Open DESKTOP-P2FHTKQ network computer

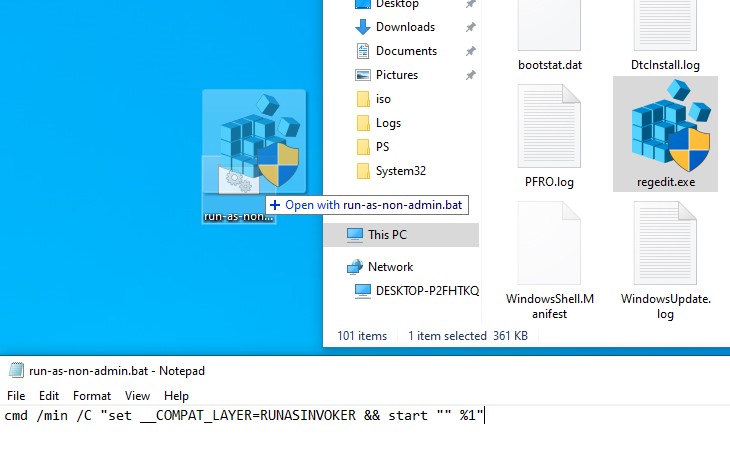(427, 291)
